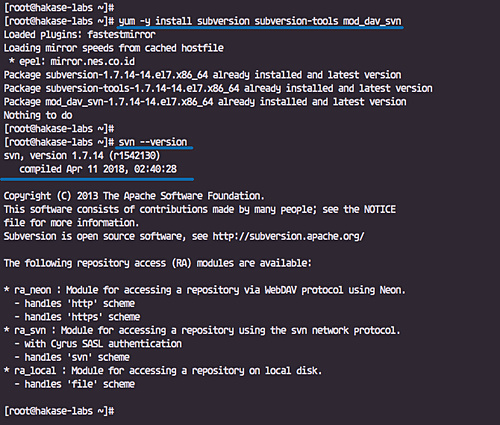Click the ra_local module description line
This screenshot has height=425, width=500.
[163, 371]
